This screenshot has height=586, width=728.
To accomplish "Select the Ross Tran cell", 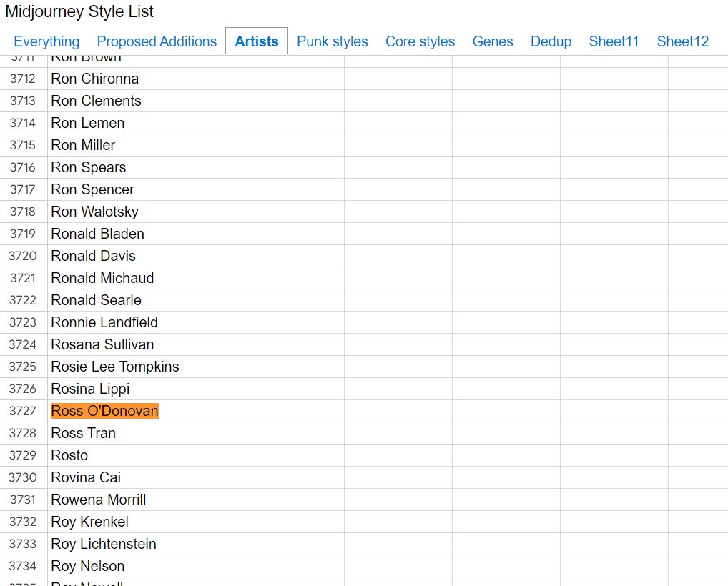I will click(83, 432).
